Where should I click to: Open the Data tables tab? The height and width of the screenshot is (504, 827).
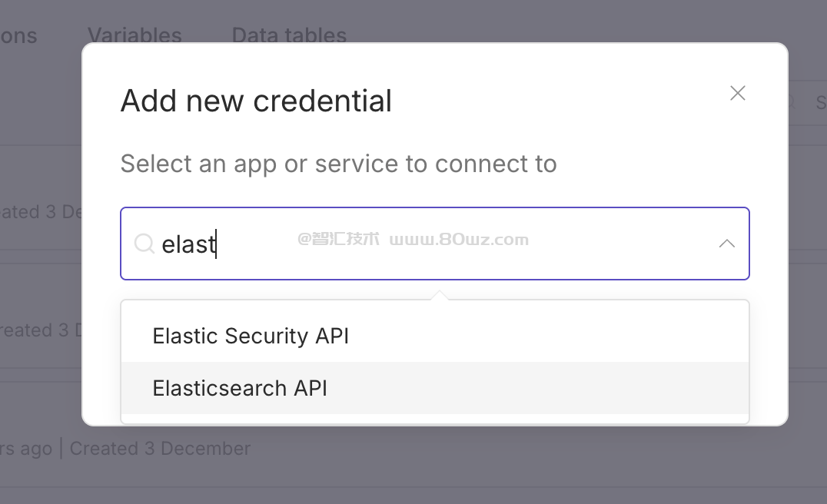click(x=289, y=35)
